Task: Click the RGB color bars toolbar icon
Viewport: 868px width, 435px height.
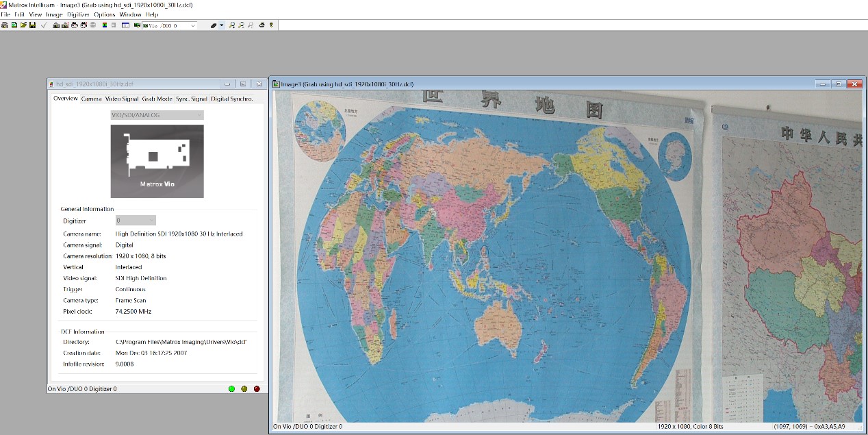Action: coord(104,25)
